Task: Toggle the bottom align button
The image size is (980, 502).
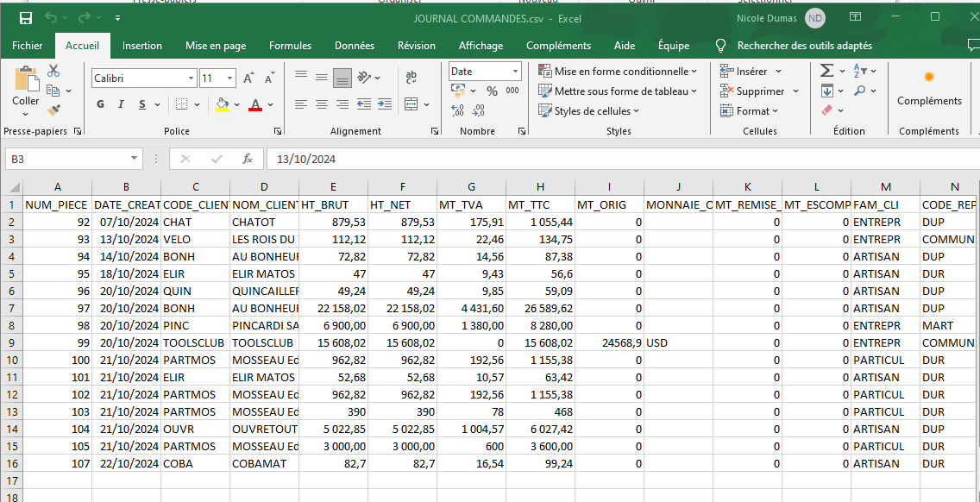Action: pyautogui.click(x=342, y=78)
